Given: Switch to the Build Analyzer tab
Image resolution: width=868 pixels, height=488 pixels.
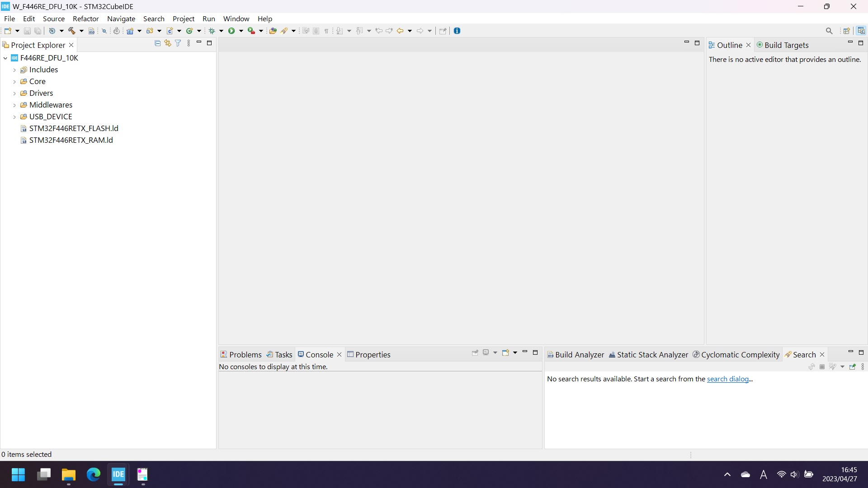Looking at the screenshot, I should coord(576,355).
